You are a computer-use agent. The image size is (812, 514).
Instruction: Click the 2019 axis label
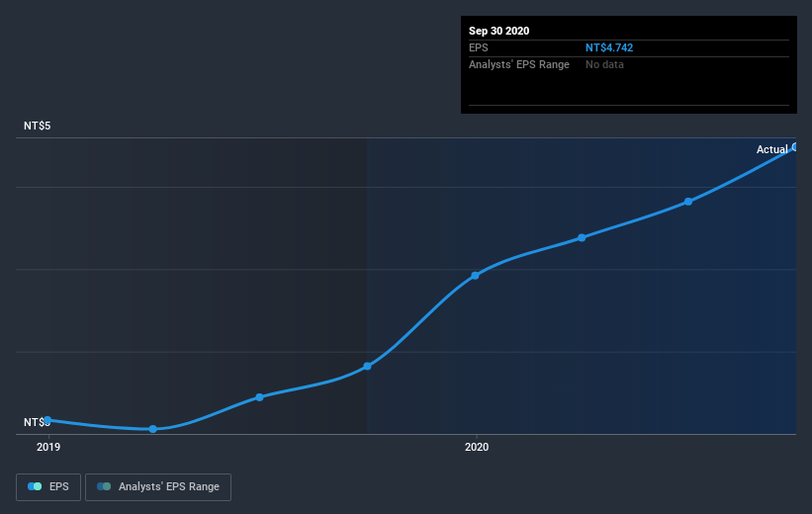coord(48,447)
